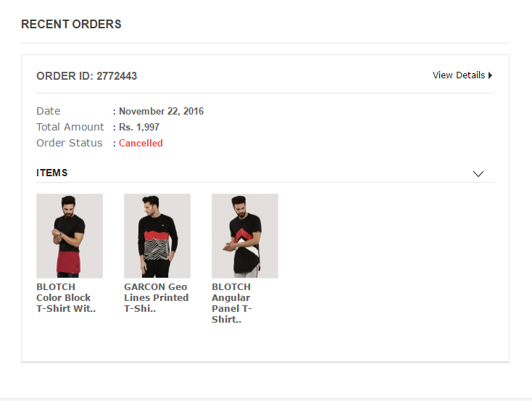
Task: Click the Order Status label
Action: point(70,143)
